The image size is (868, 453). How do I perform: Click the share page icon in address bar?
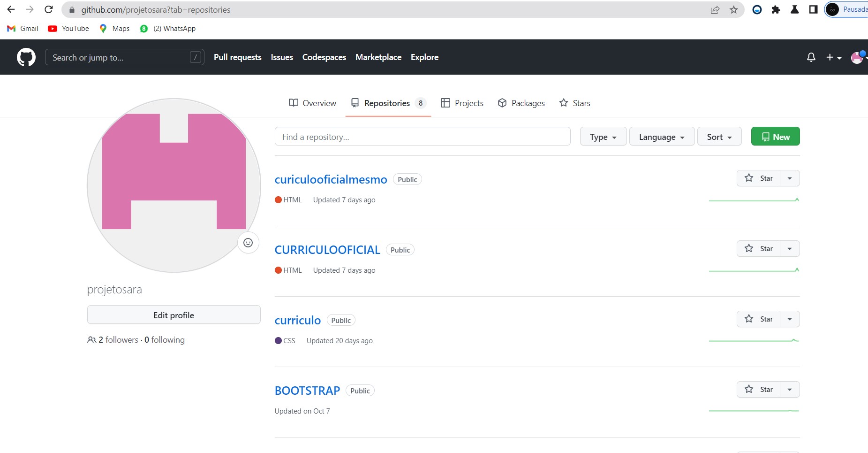pyautogui.click(x=715, y=10)
